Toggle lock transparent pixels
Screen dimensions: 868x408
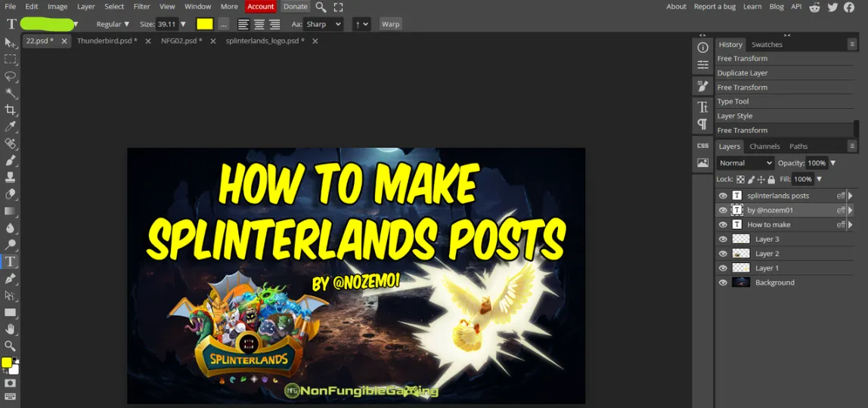tap(740, 179)
